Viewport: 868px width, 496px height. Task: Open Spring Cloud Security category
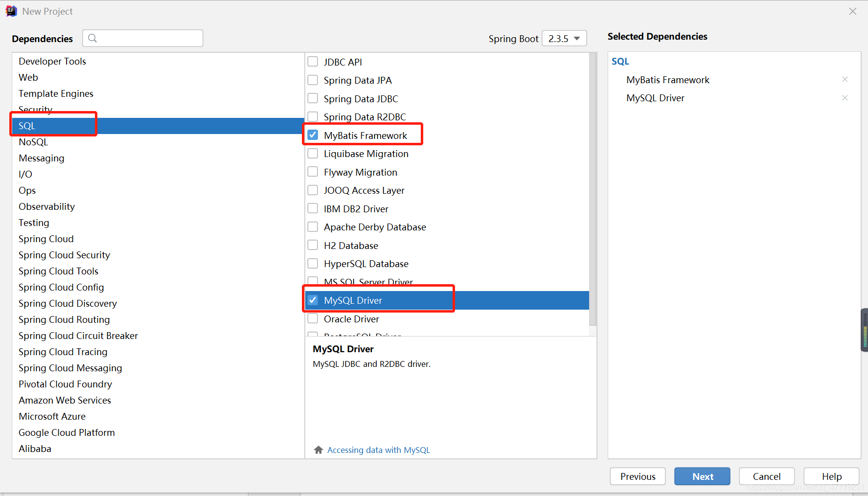click(x=158, y=255)
